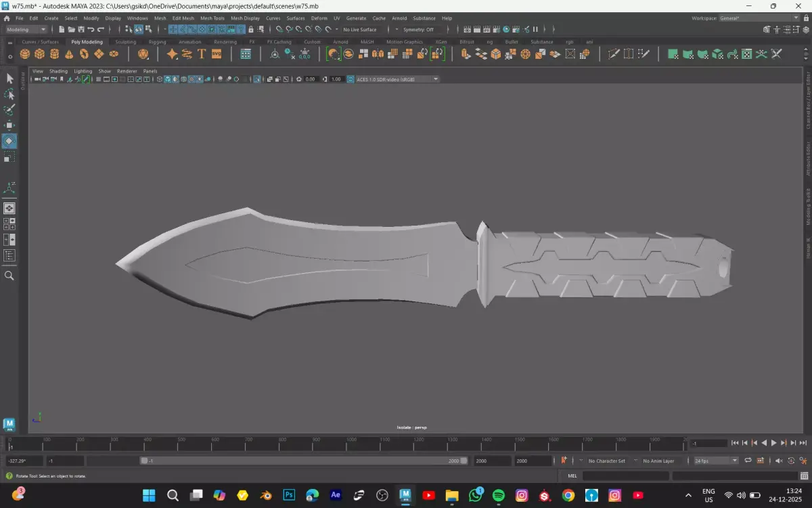Open the Renderer panel menu
Viewport: 812px width, 508px height.
(127, 71)
